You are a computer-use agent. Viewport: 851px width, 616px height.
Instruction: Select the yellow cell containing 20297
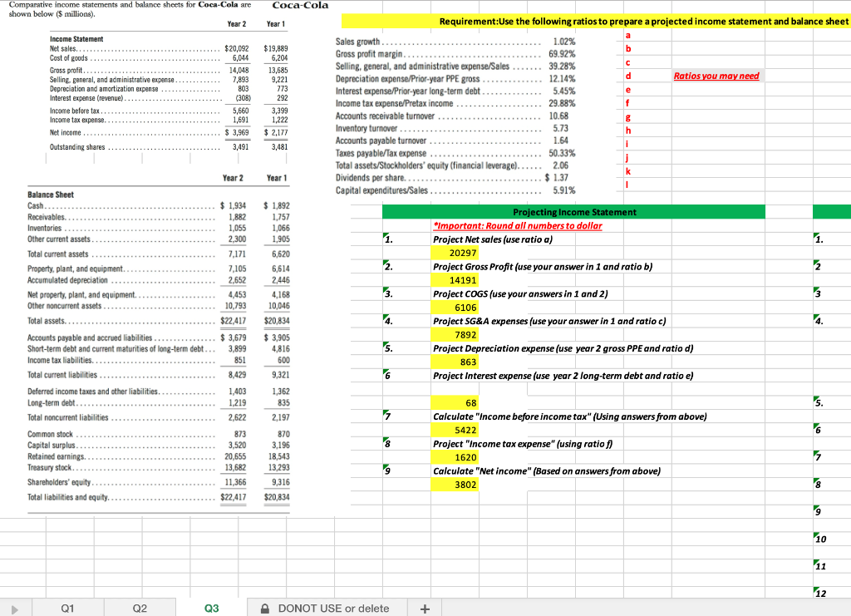455,251
